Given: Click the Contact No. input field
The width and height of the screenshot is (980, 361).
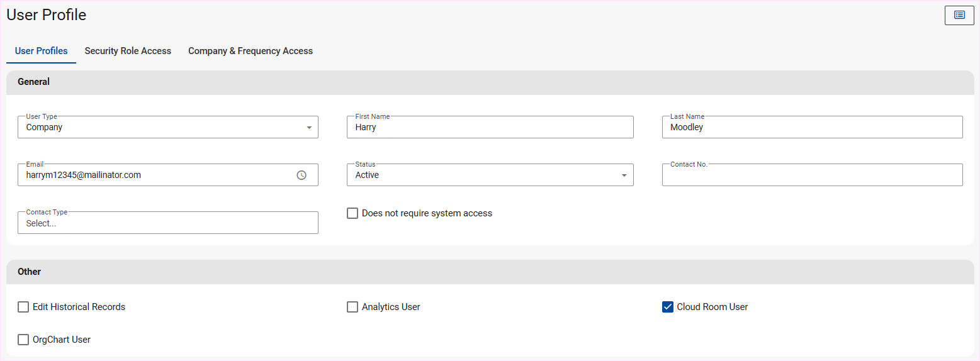Looking at the screenshot, I should pos(812,175).
